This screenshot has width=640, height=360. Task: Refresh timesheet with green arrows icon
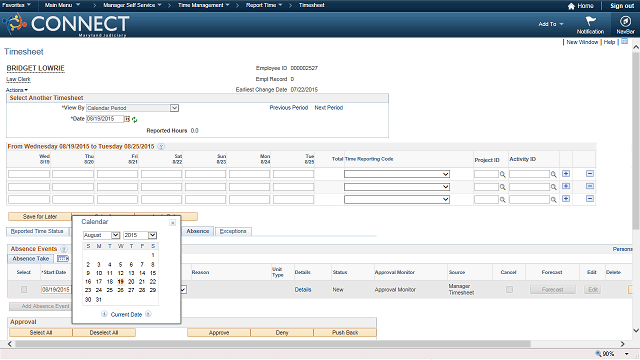pyautogui.click(x=134, y=120)
